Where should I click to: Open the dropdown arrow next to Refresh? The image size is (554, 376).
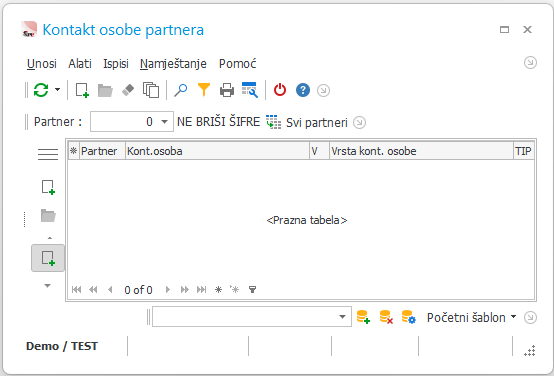(57, 90)
